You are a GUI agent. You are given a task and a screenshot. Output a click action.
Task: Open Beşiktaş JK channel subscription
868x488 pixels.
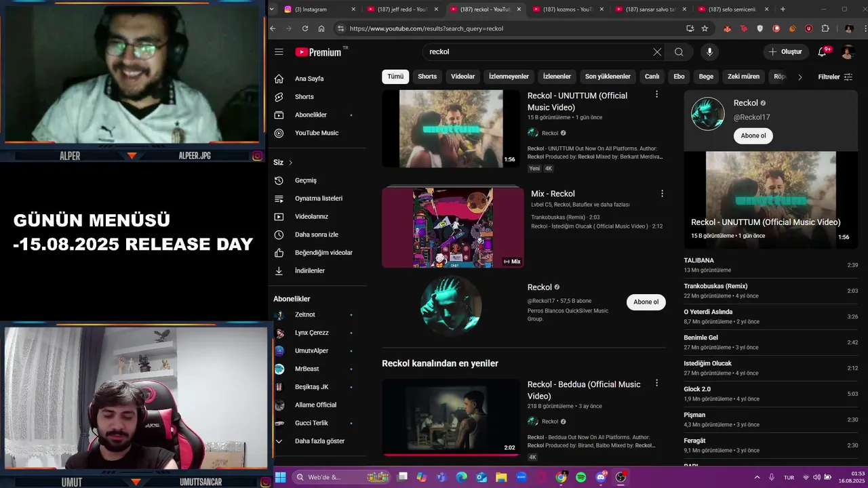(313, 387)
